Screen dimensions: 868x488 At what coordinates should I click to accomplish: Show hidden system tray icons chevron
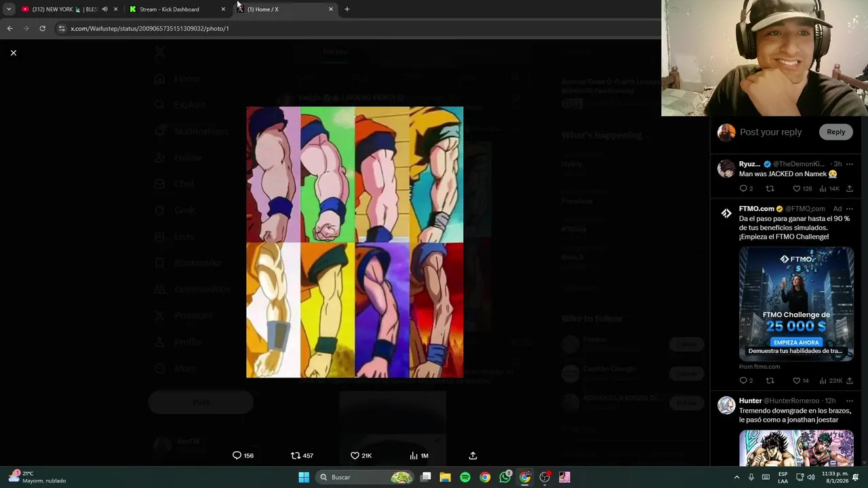(x=736, y=477)
